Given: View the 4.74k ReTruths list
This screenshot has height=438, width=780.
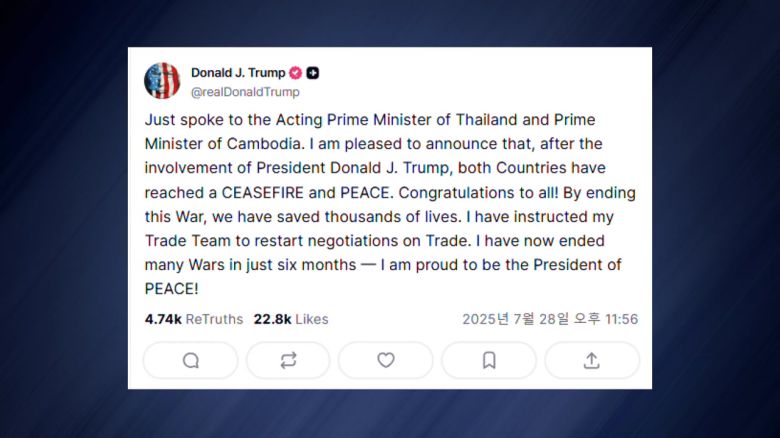Looking at the screenshot, I should point(194,319).
